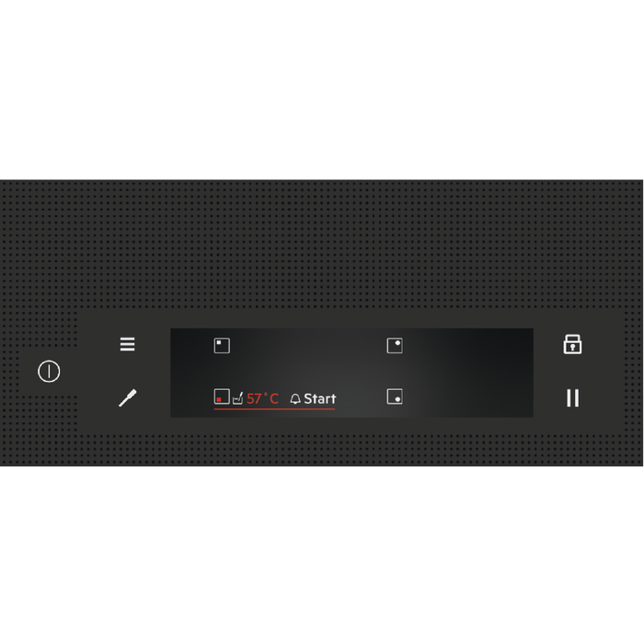The height and width of the screenshot is (644, 644).
Task: Tap the smooth bezel between menu and display
Action: (x=154, y=372)
